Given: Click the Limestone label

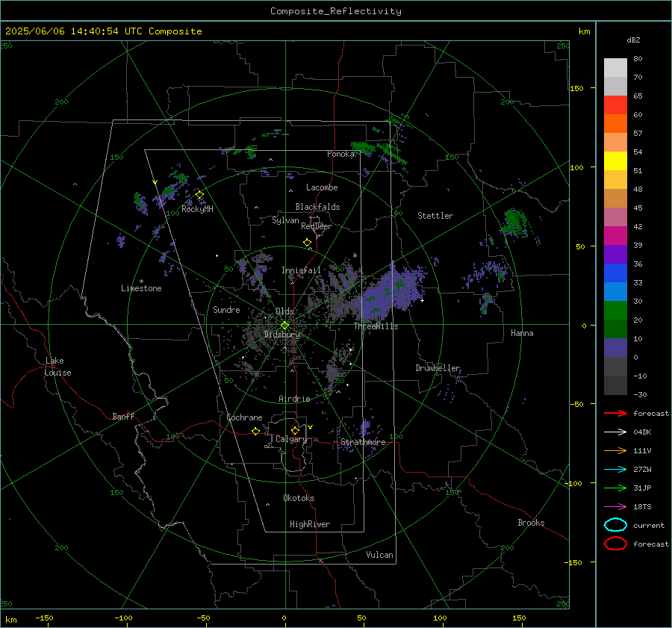Looking at the screenshot, I should click(141, 288).
